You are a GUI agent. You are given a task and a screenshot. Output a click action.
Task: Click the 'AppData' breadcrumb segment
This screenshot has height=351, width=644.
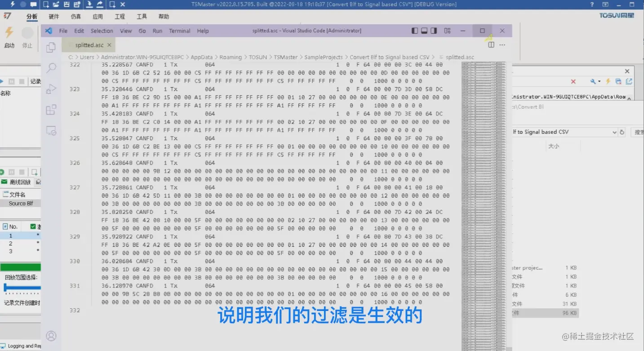coord(202,57)
